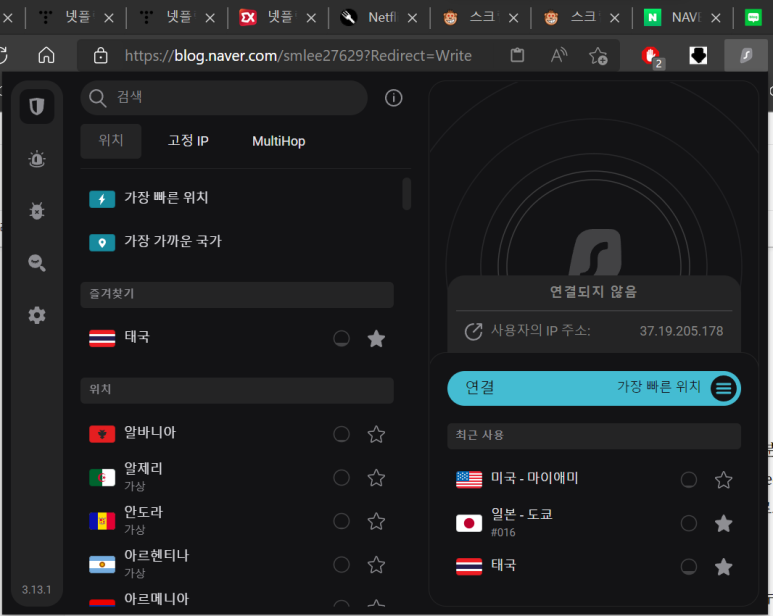Click the browser reload button
Viewport: 773px width, 616px height.
[x=4, y=55]
